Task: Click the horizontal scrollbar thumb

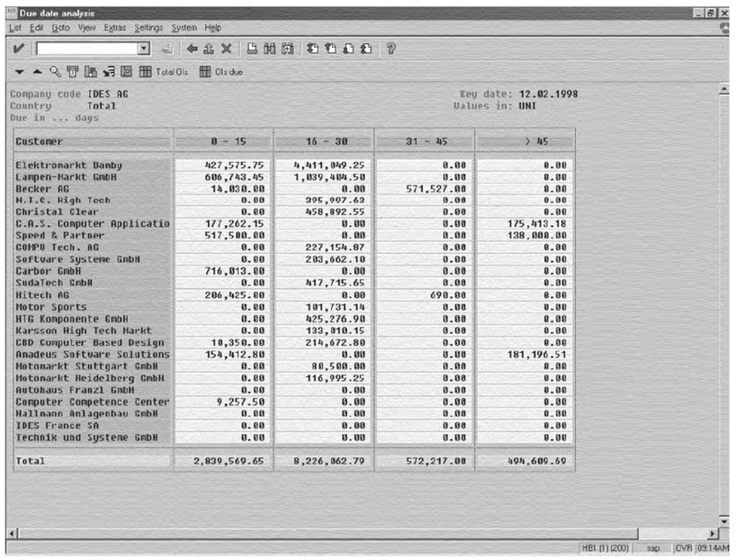Action: pos(328,533)
